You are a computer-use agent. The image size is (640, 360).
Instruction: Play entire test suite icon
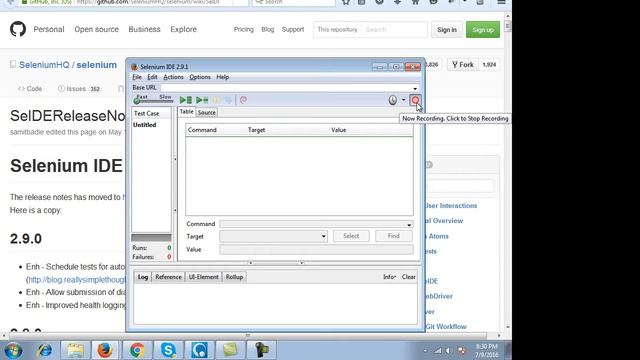(186, 100)
